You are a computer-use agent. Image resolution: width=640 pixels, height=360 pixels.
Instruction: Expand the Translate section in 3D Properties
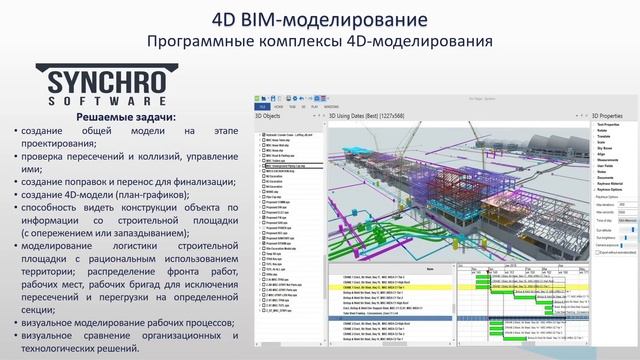tap(604, 136)
